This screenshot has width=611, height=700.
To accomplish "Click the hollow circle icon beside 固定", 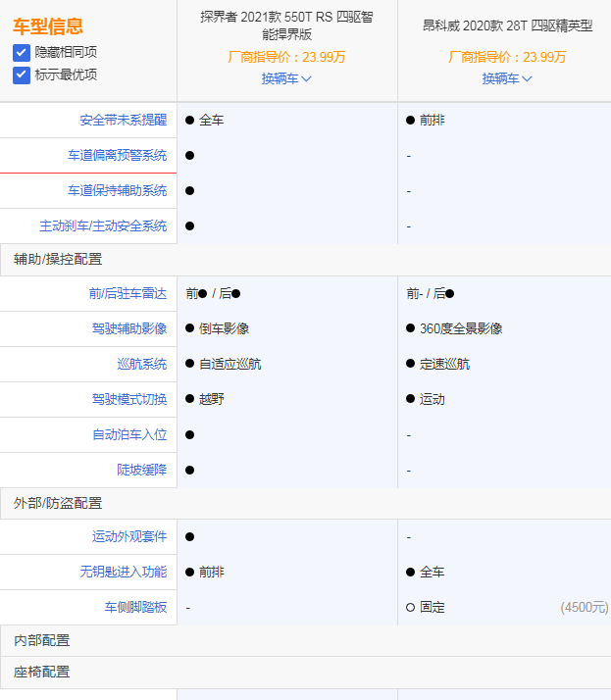I will pos(410,608).
